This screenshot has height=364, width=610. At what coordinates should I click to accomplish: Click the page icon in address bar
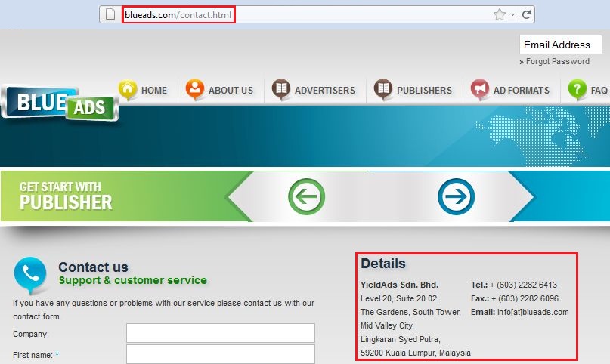pos(110,15)
